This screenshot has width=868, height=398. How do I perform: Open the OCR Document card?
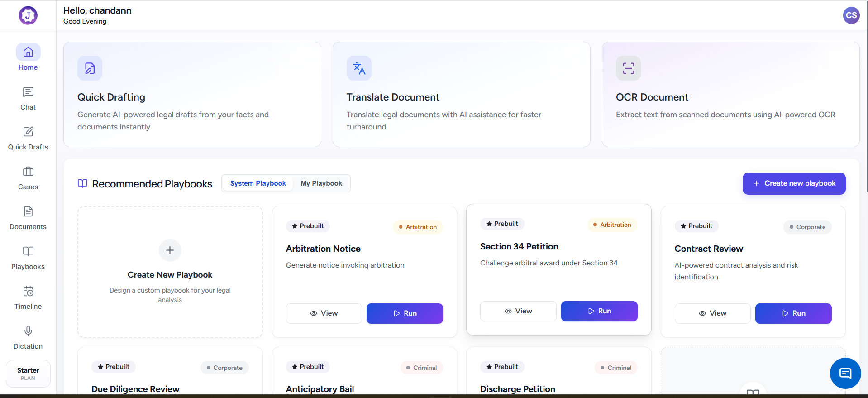pos(730,94)
